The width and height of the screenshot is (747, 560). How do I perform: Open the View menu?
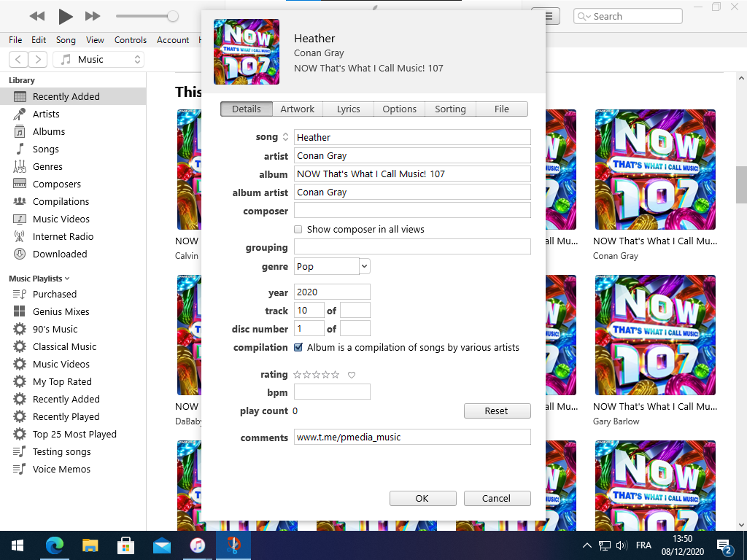[x=95, y=40]
